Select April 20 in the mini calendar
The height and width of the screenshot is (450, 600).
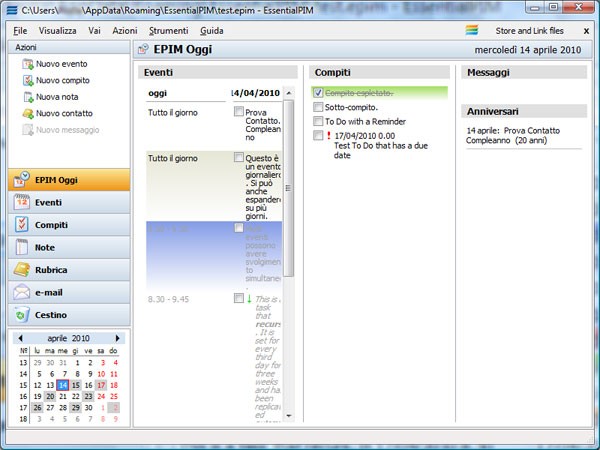click(50, 396)
